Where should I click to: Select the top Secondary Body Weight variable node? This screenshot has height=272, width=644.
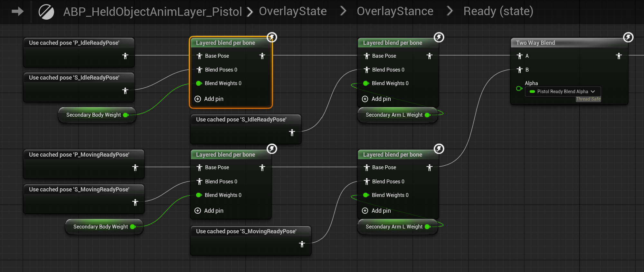point(93,115)
